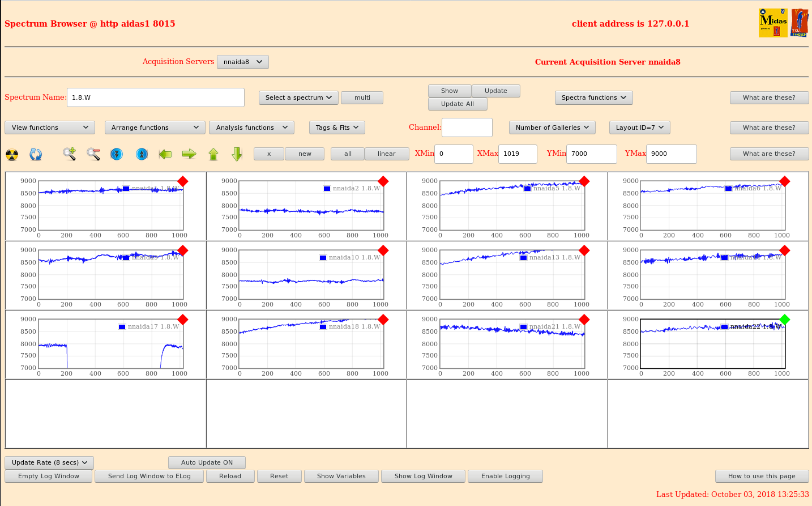Viewport: 812px width, 506px height.
Task: Click the Show button
Action: pyautogui.click(x=450, y=91)
